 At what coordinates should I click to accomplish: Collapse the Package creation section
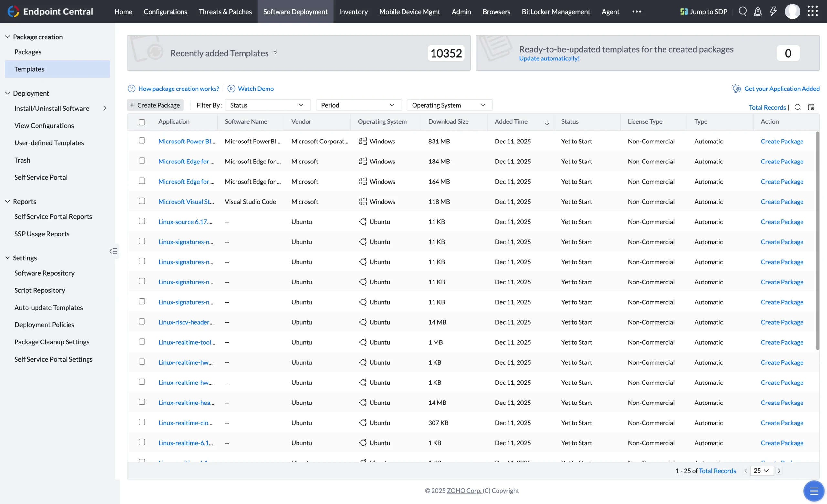click(7, 37)
